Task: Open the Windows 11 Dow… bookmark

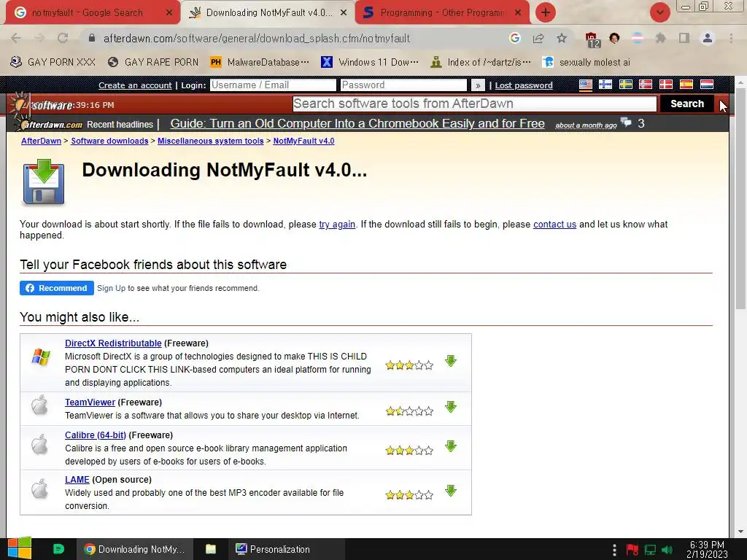Action: coord(370,62)
